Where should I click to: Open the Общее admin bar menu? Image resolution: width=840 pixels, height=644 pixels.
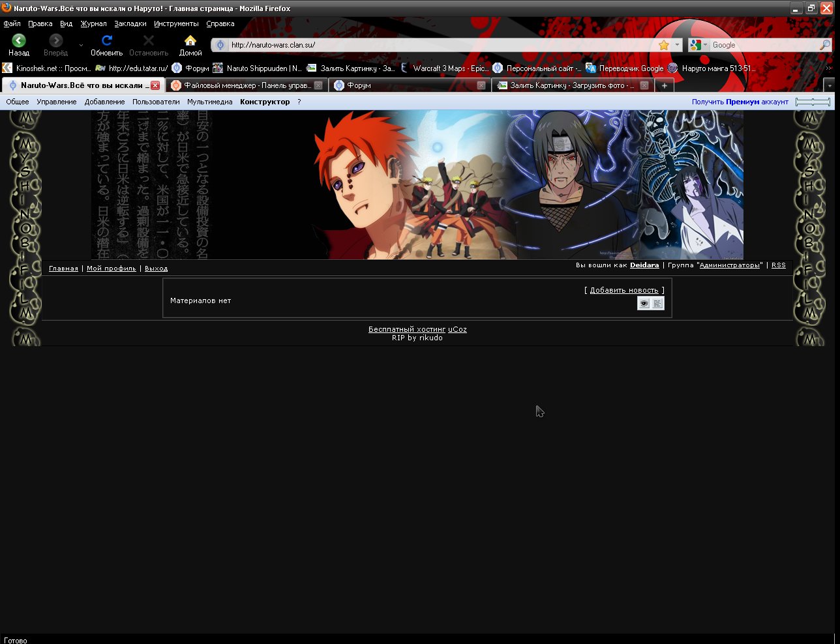coord(18,102)
